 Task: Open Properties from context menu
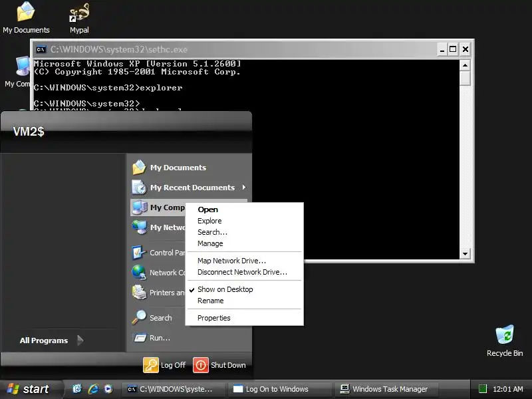(244, 318)
